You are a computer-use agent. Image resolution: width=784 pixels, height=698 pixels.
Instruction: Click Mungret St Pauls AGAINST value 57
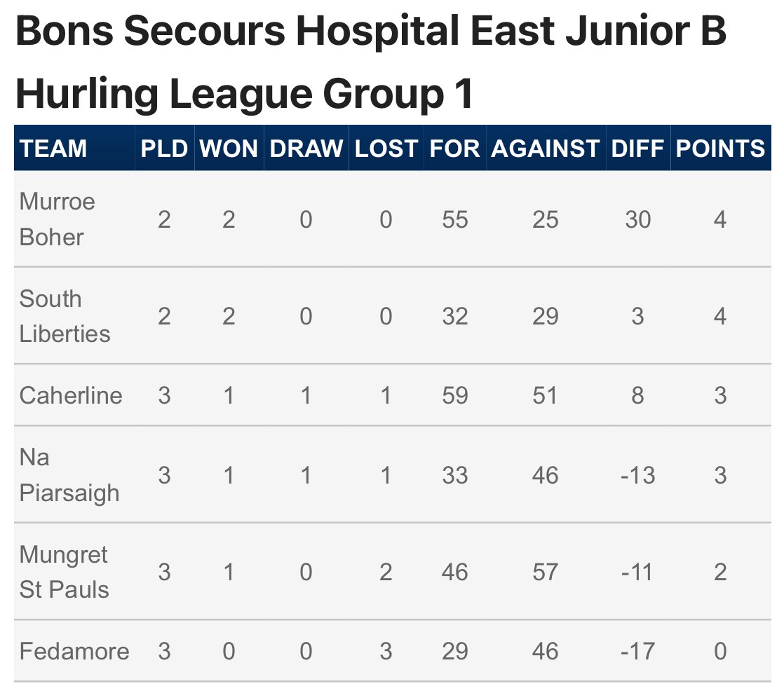coord(545,572)
